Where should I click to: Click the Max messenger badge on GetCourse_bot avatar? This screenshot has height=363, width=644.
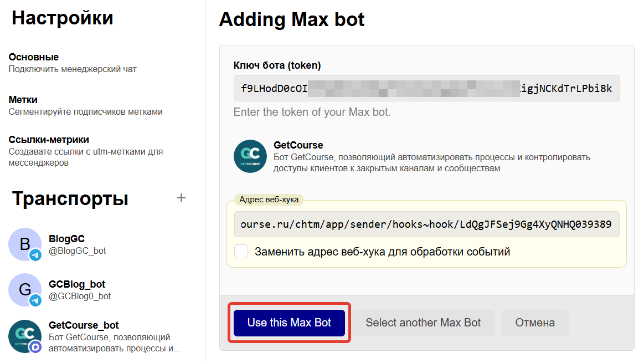[36, 347]
